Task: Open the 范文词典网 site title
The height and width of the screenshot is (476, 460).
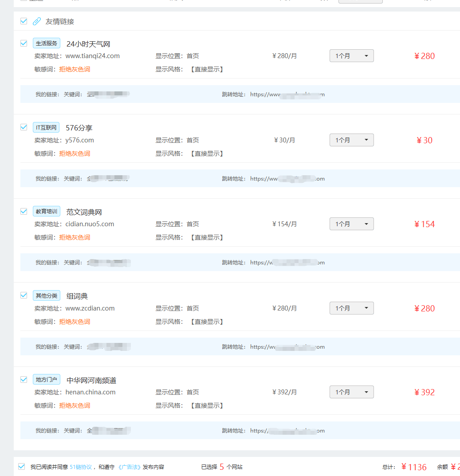Action: point(84,212)
